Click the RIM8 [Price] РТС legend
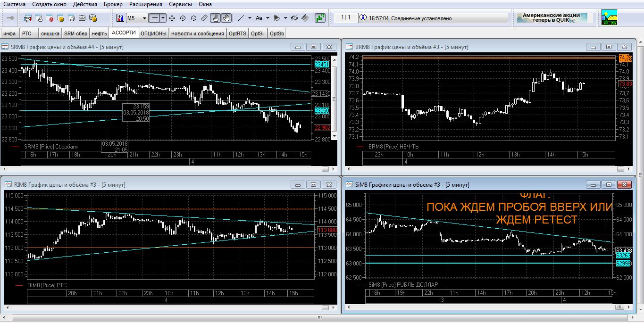Screen dimensions: 644x323 [x=48, y=285]
